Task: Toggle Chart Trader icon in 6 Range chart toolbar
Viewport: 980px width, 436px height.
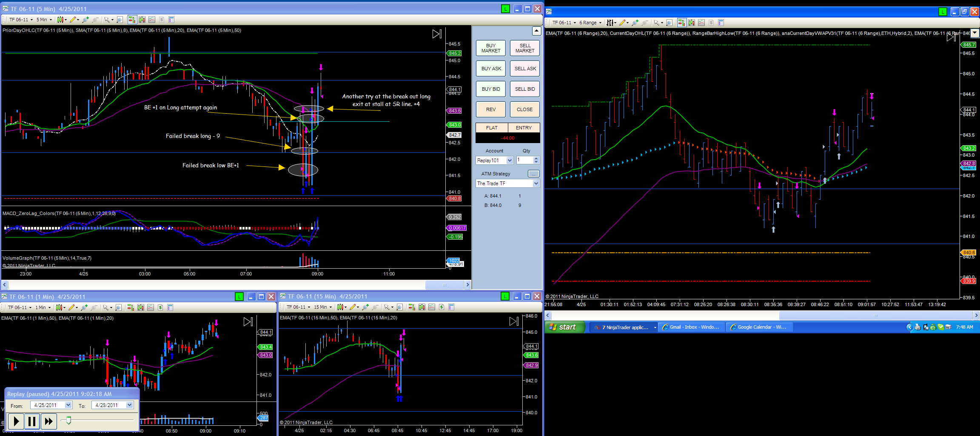Action: (x=682, y=23)
